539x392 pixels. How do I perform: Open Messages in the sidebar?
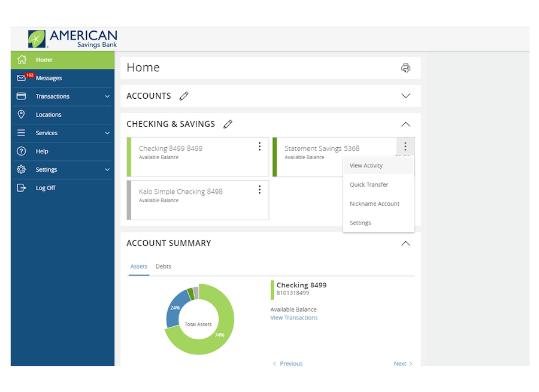pos(62,78)
